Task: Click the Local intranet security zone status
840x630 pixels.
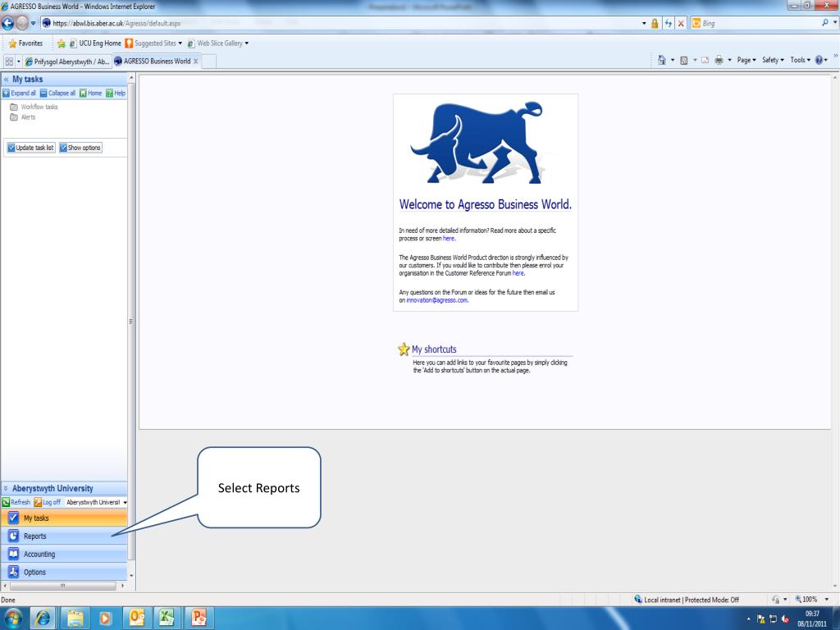Action: [687, 600]
